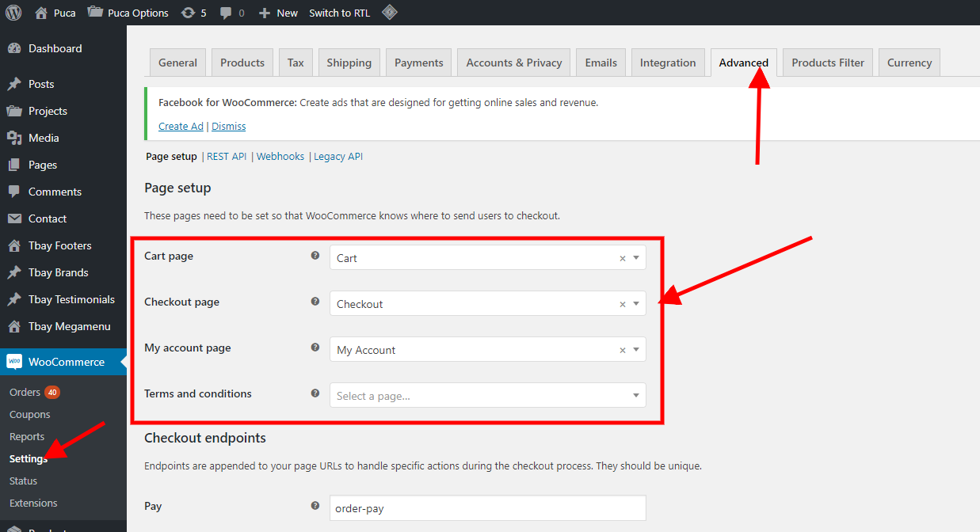Open Orders in the WooCommerce submenu
980x532 pixels.
[25, 392]
